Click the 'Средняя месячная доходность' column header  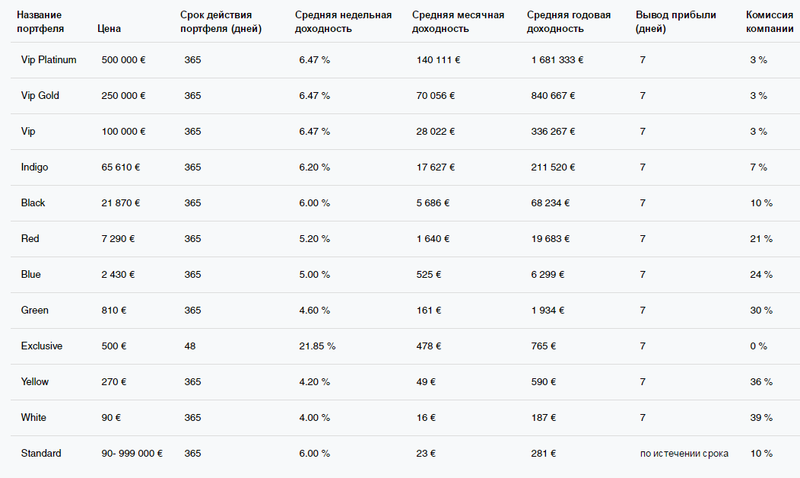click(x=458, y=22)
